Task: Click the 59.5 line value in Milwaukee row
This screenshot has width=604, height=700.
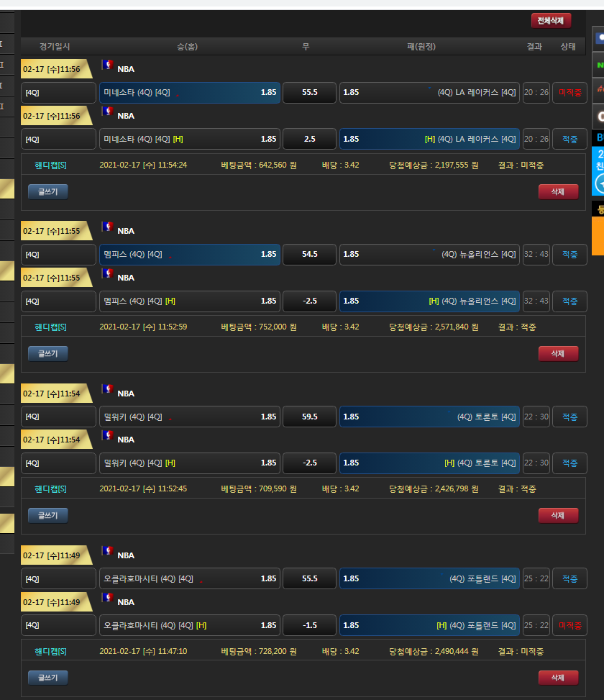Action: pyautogui.click(x=309, y=417)
